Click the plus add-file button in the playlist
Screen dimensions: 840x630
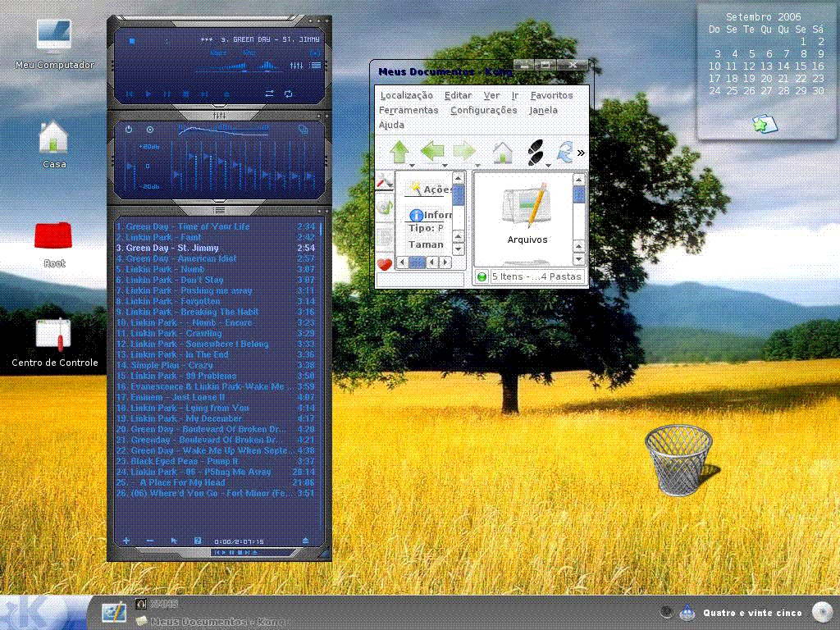[x=126, y=541]
